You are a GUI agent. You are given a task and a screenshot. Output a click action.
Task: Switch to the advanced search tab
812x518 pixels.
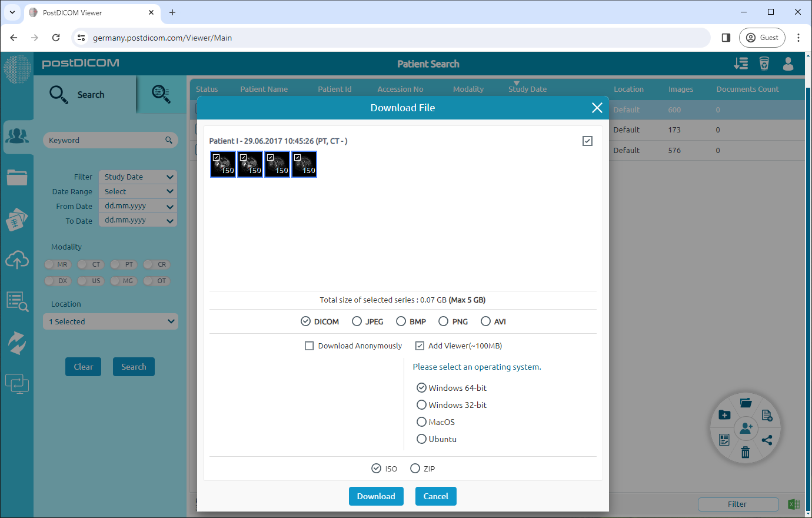161,94
